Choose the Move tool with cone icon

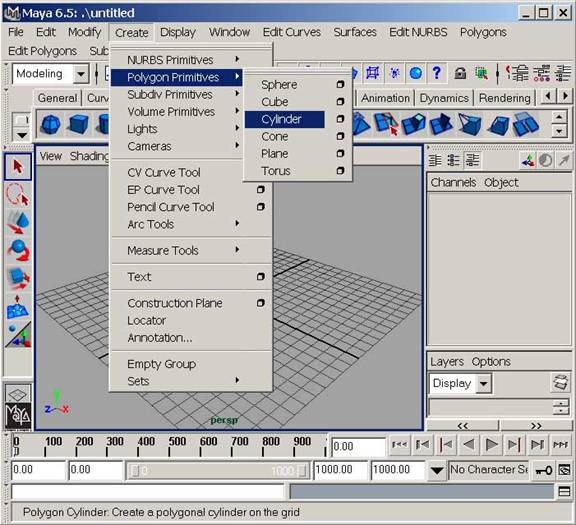pyautogui.click(x=18, y=222)
